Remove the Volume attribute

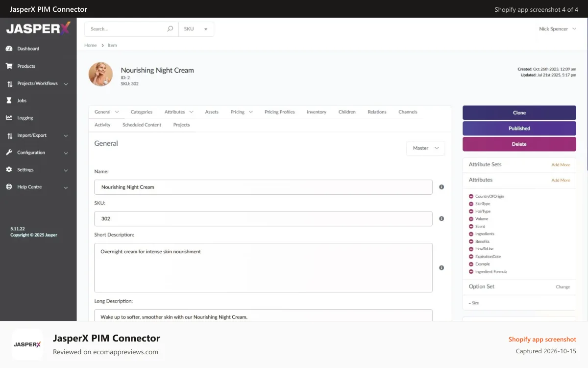[x=471, y=219]
